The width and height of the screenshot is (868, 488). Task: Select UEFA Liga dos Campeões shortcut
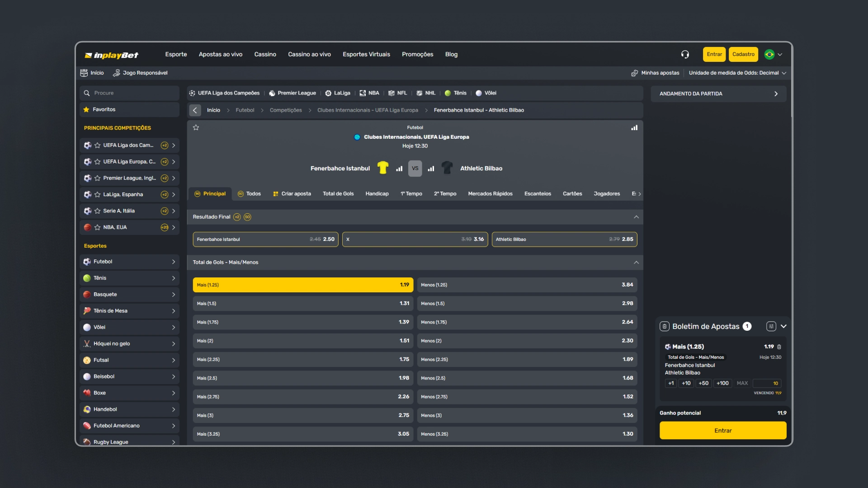224,93
